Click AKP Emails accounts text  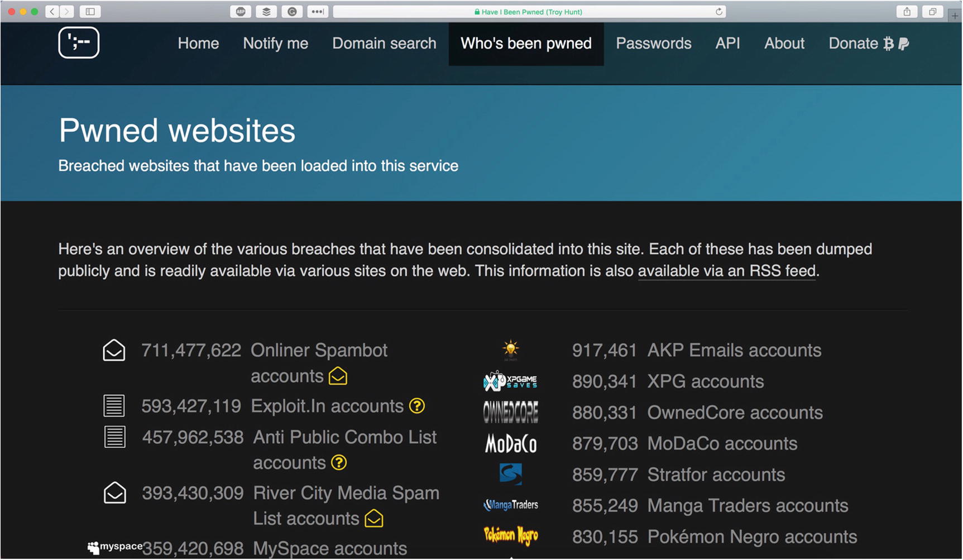(x=734, y=350)
